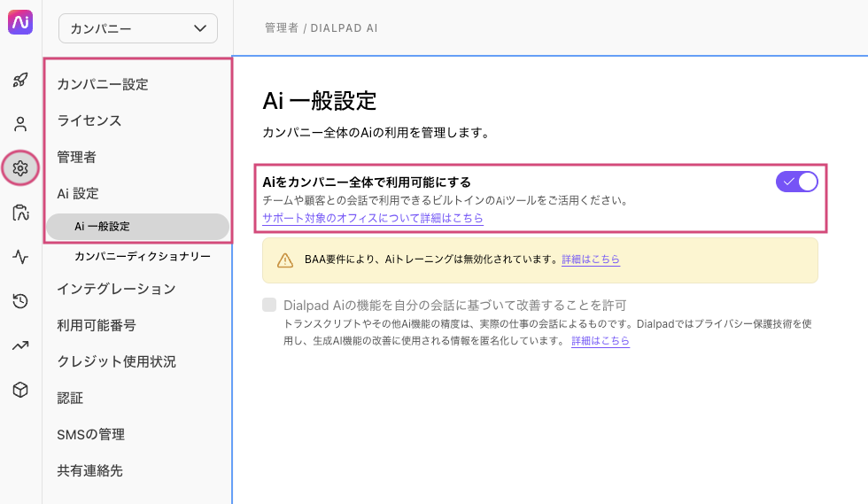Open ライセンス menu item
Screen dimensions: 868x504
[89, 120]
